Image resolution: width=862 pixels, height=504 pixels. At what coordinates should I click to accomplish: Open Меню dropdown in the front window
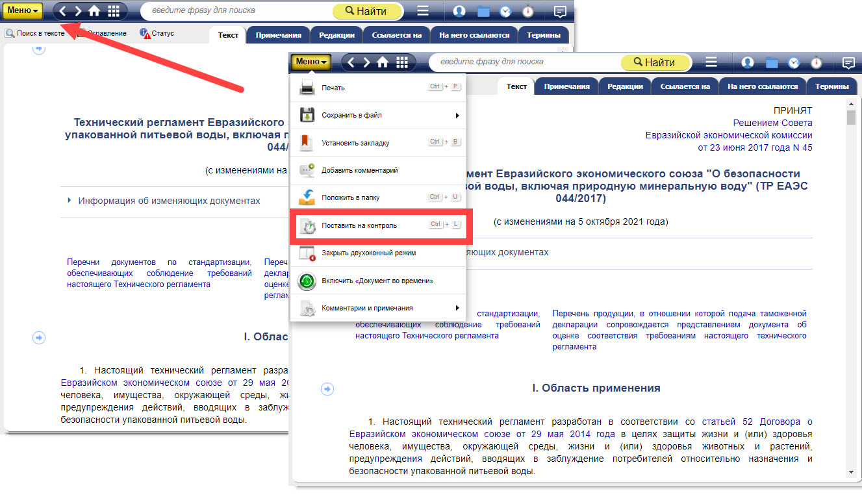coord(312,62)
